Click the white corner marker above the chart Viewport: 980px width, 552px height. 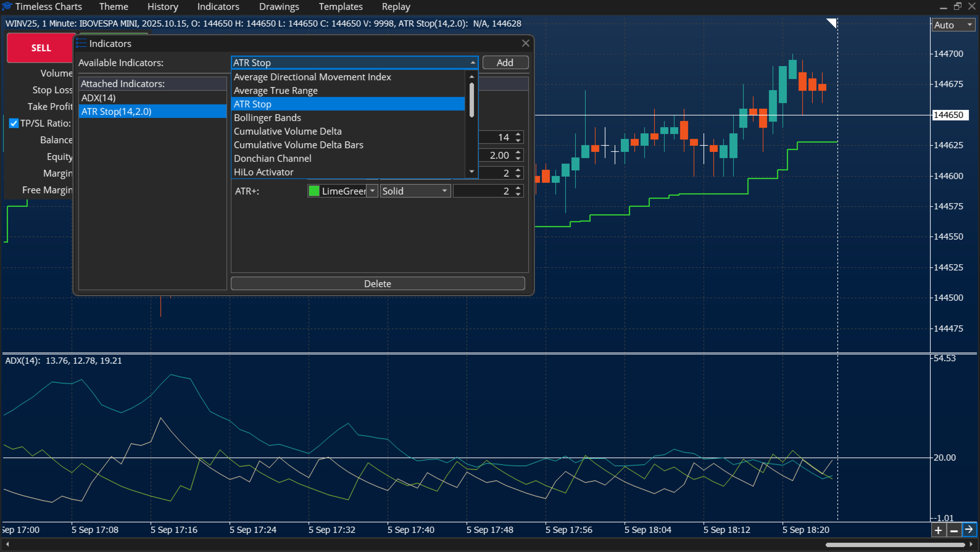832,23
